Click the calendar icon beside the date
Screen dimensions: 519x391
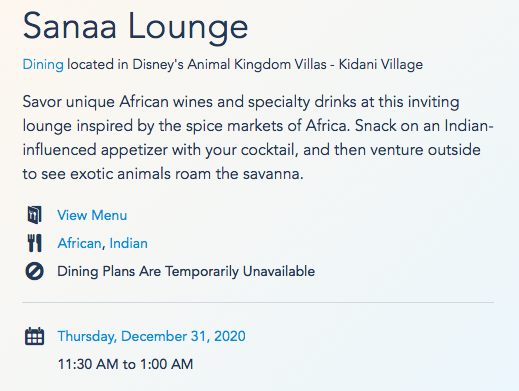34,336
